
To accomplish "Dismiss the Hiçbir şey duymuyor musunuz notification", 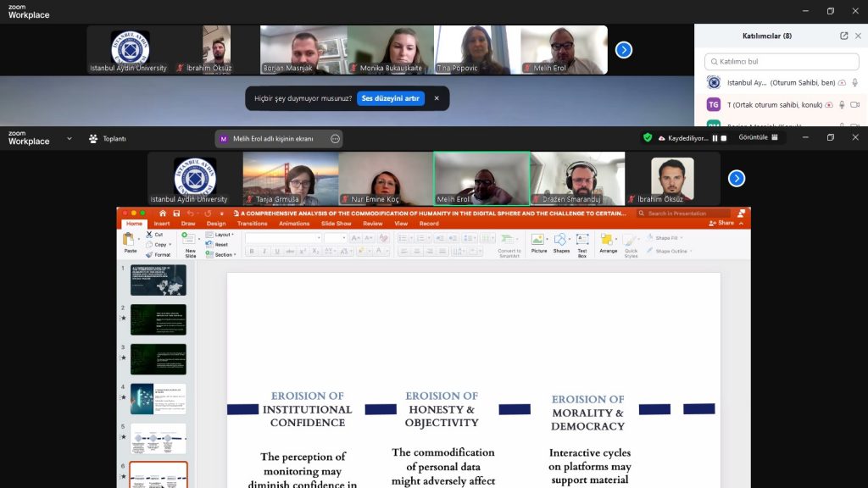I will point(437,98).
